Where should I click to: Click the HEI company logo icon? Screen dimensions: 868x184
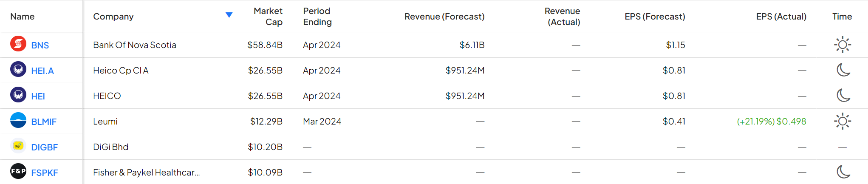18,95
